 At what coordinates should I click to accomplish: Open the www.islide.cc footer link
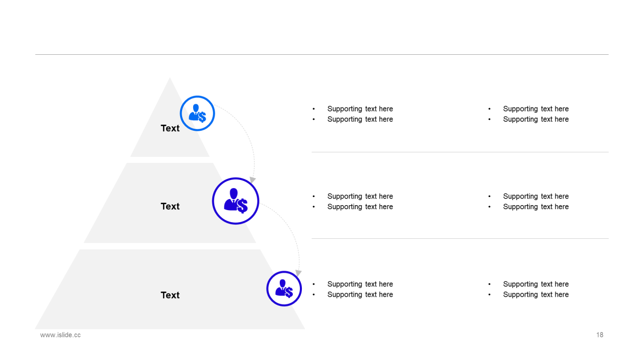point(60,335)
